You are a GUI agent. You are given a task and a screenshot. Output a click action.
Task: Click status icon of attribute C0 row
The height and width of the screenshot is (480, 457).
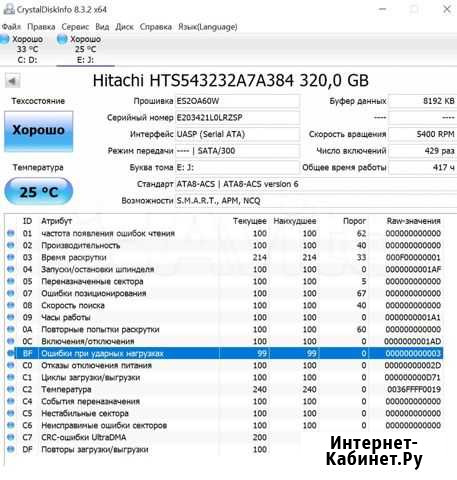coord(11,365)
